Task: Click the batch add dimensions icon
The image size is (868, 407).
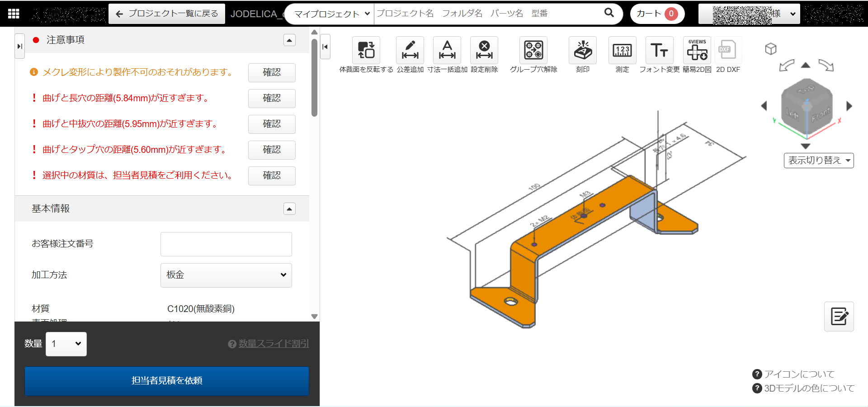Action: (x=447, y=50)
